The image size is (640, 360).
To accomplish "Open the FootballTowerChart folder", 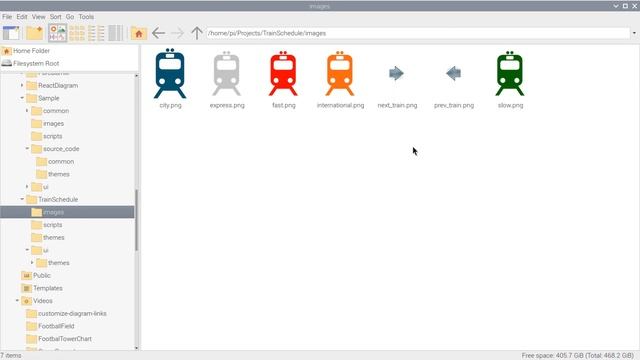I will click(59, 338).
